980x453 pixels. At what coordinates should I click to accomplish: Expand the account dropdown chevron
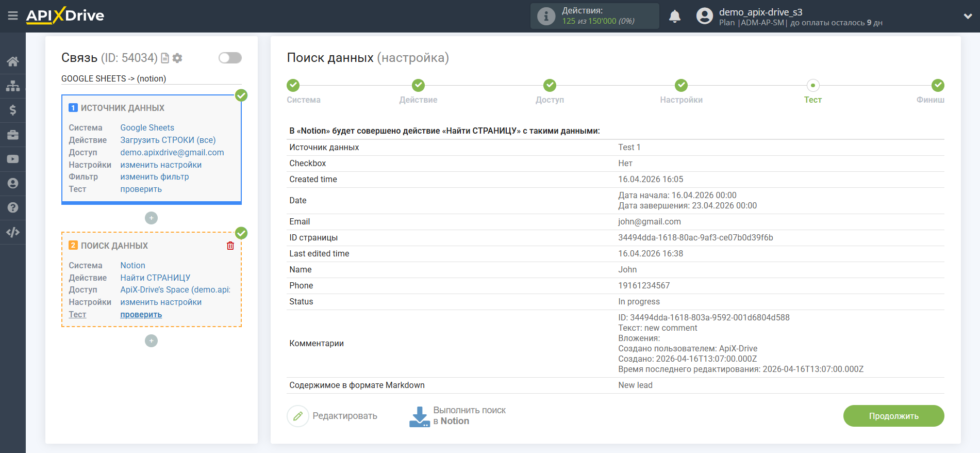[x=968, y=17]
